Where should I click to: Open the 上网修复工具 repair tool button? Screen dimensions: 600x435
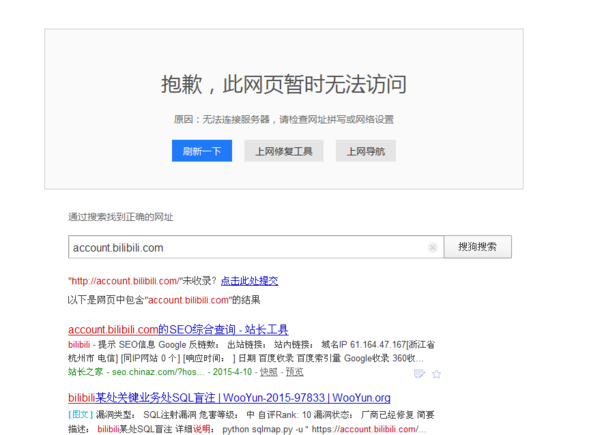click(x=284, y=151)
